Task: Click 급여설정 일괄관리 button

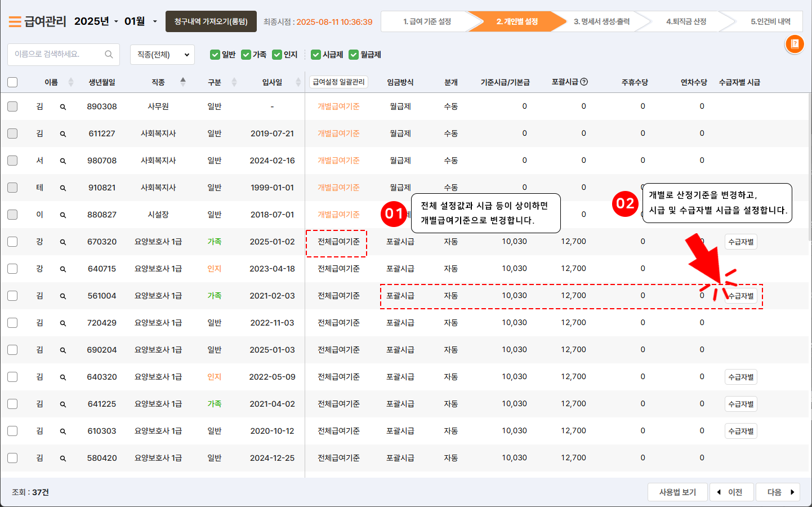Action: (338, 82)
